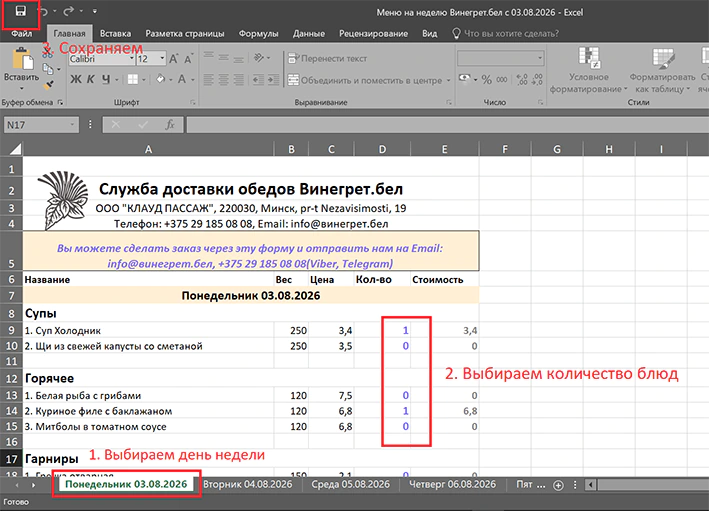This screenshot has height=511, width=709.
Task: Click the Name Box showing N17
Action: 41,125
